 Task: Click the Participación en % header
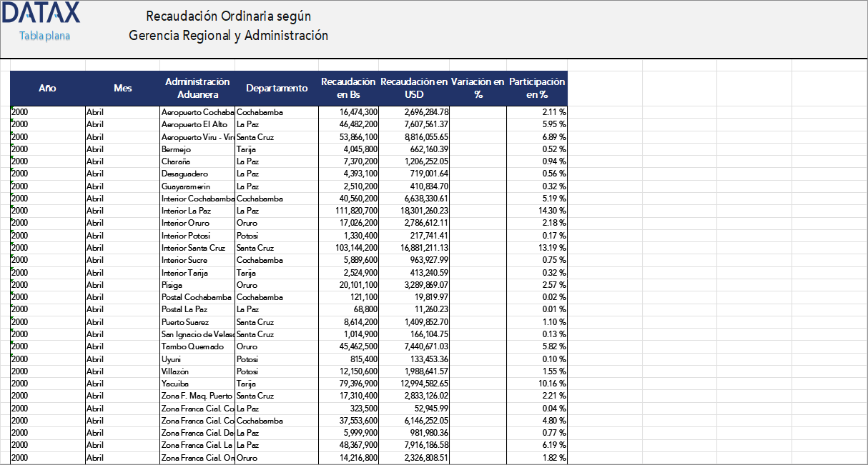click(536, 89)
